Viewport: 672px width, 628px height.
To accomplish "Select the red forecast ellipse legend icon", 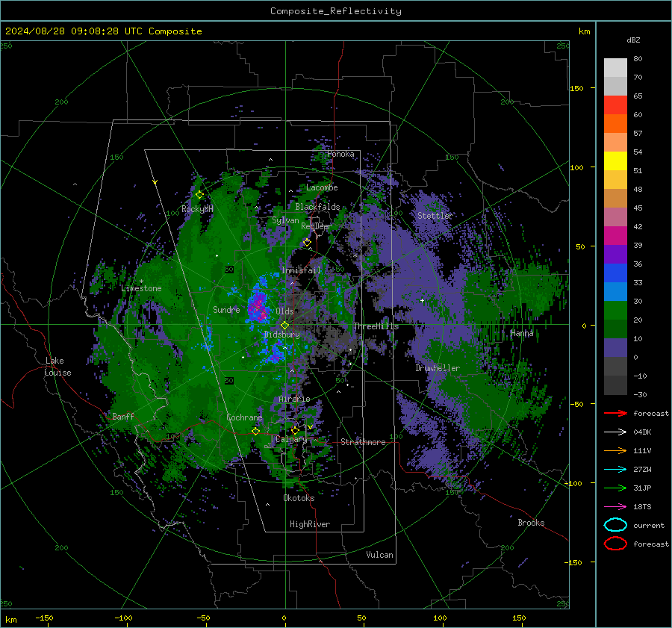I will click(615, 544).
